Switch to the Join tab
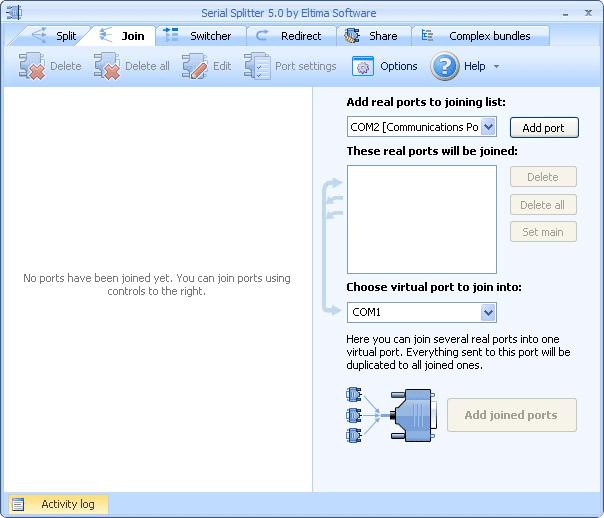Screen dimensions: 604x518 [121, 36]
